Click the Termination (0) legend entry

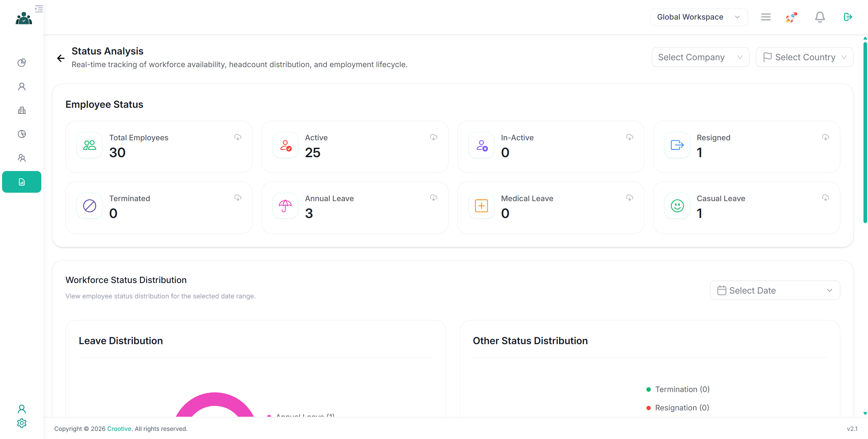click(678, 389)
